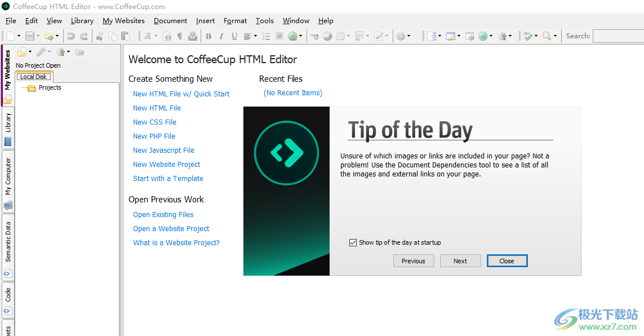Click the insert image icon
Image resolution: width=644 pixels, height=336 pixels.
pos(279,36)
